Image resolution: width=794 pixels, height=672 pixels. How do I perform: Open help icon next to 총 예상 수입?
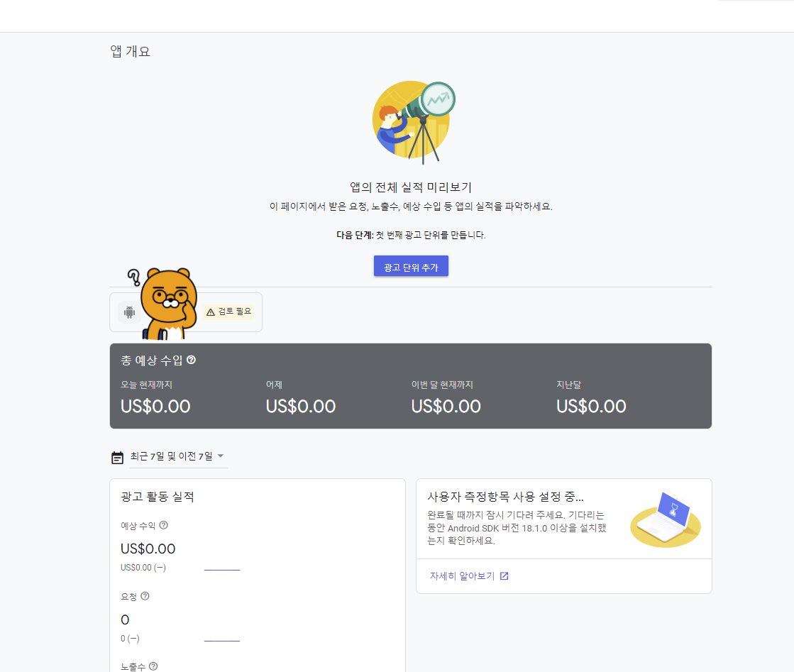click(x=191, y=360)
